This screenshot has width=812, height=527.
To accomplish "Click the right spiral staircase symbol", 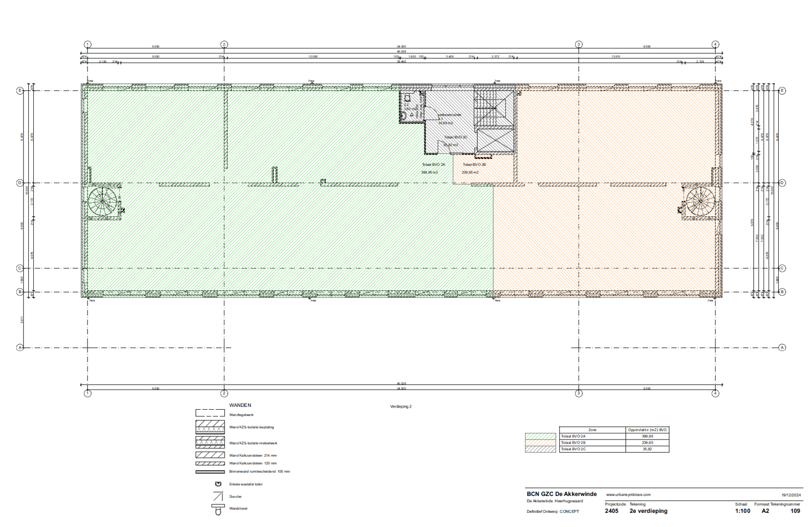I will (701, 201).
